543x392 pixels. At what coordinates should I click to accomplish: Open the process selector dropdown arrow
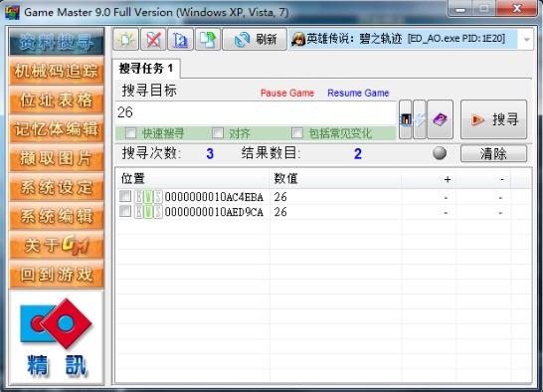tap(527, 40)
